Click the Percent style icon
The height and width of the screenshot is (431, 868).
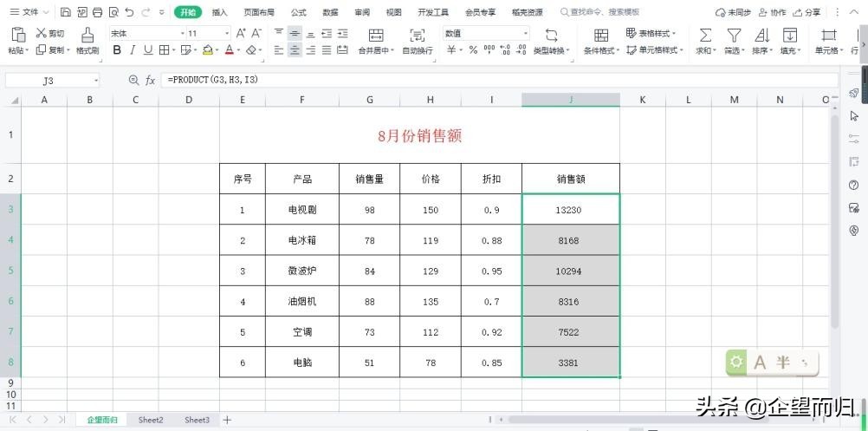click(x=473, y=50)
